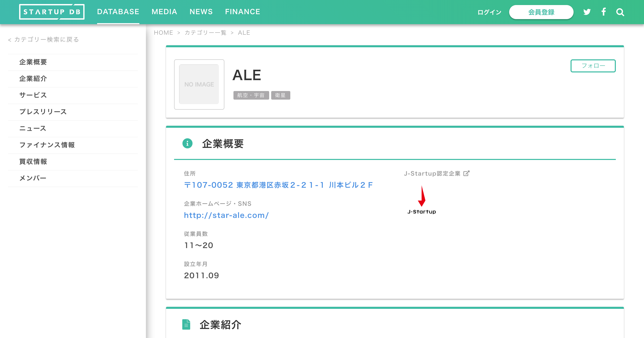Click the 企業概要 info circle icon
This screenshot has width=644, height=338.
(x=187, y=143)
